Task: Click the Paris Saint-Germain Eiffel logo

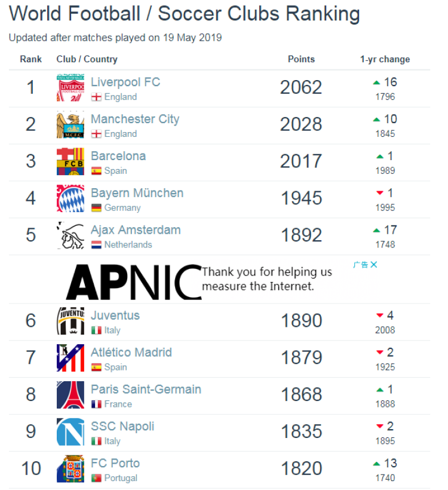Action: point(70,394)
